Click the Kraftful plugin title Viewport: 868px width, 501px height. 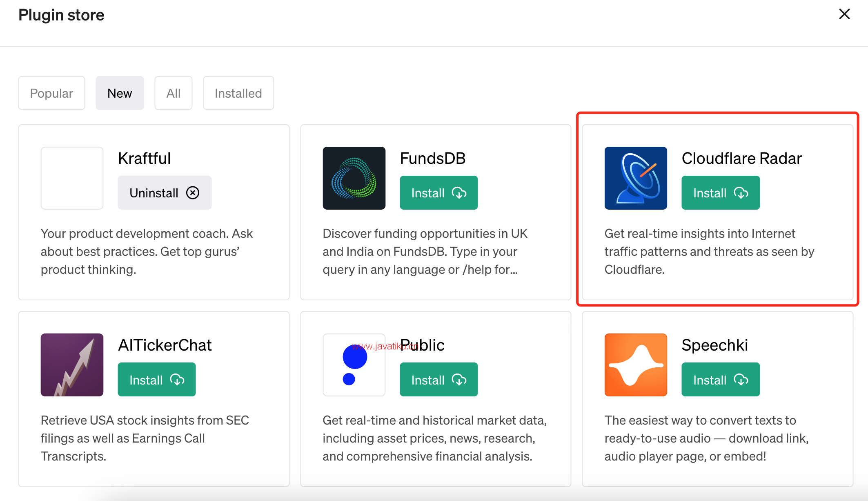tap(145, 159)
